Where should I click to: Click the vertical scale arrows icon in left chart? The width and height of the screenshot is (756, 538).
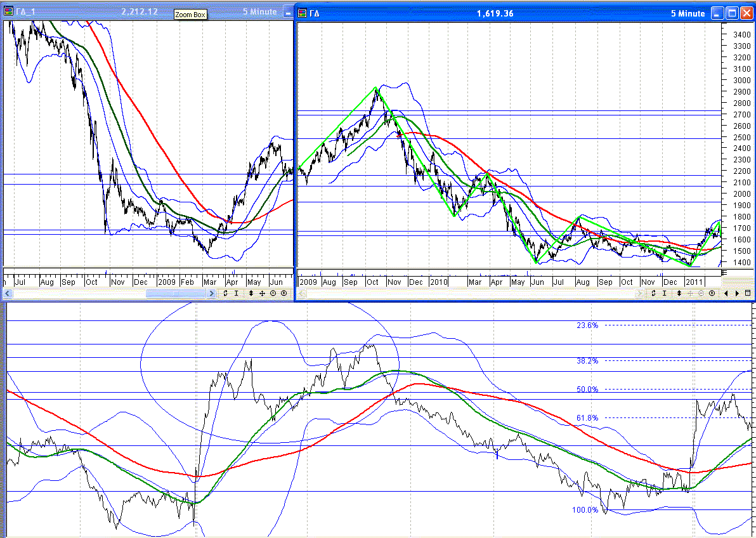[251, 294]
